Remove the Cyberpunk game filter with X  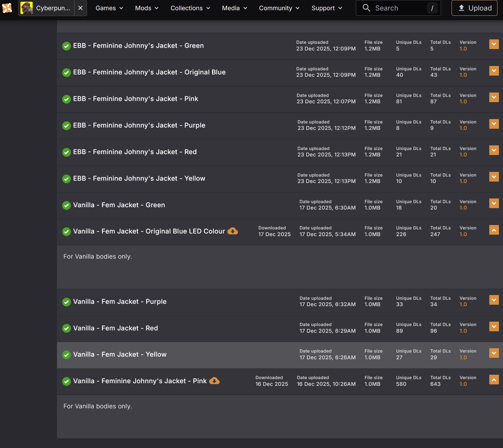point(81,8)
